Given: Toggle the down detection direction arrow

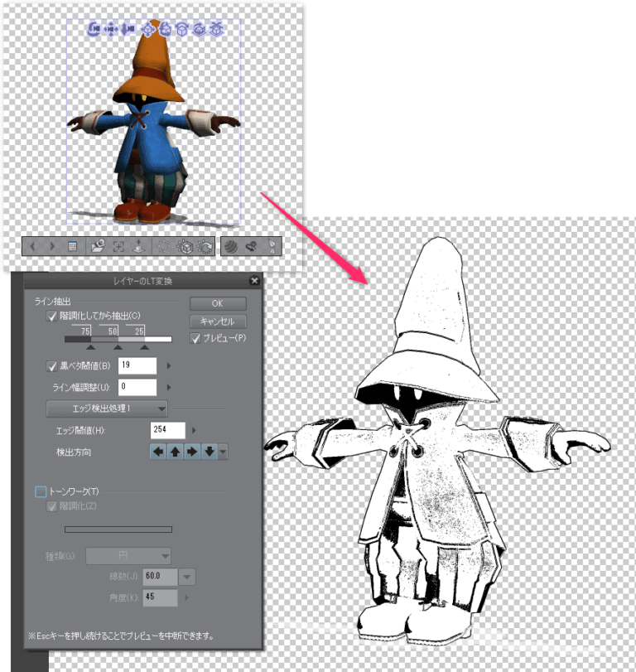Looking at the screenshot, I should click(x=209, y=452).
